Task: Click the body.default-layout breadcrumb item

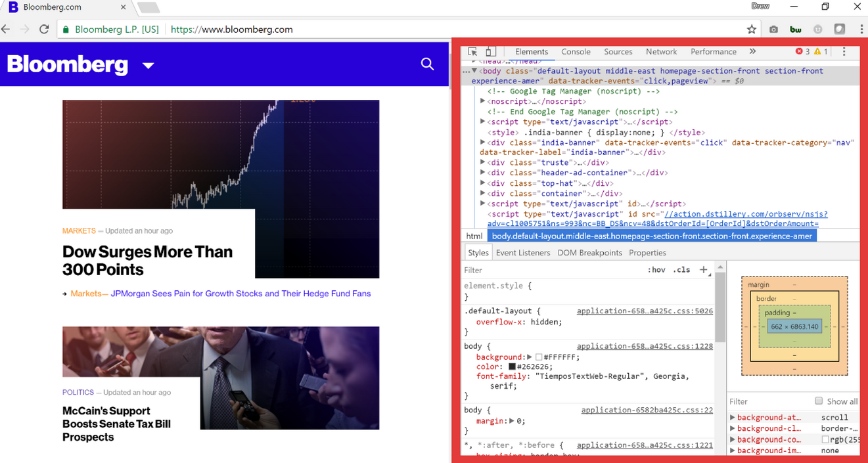Action: pos(652,236)
